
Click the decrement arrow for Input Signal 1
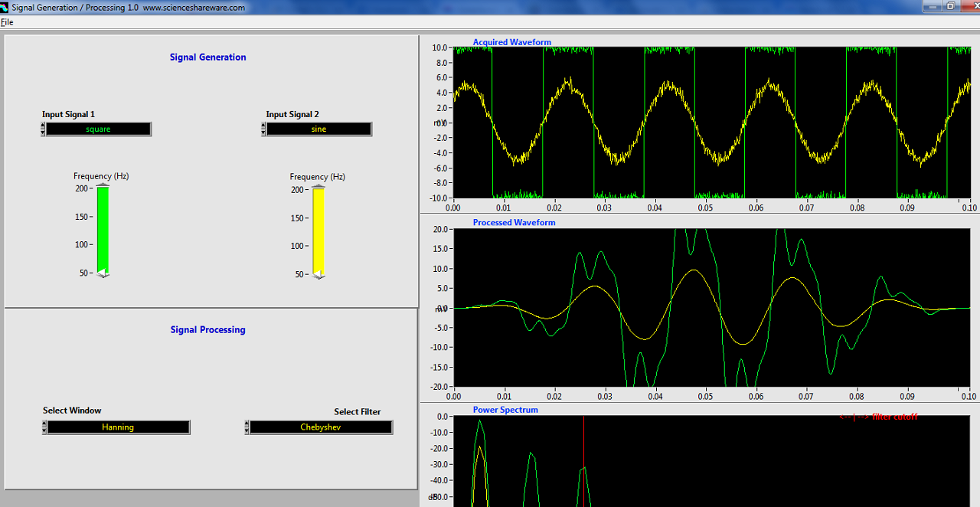pos(43,132)
